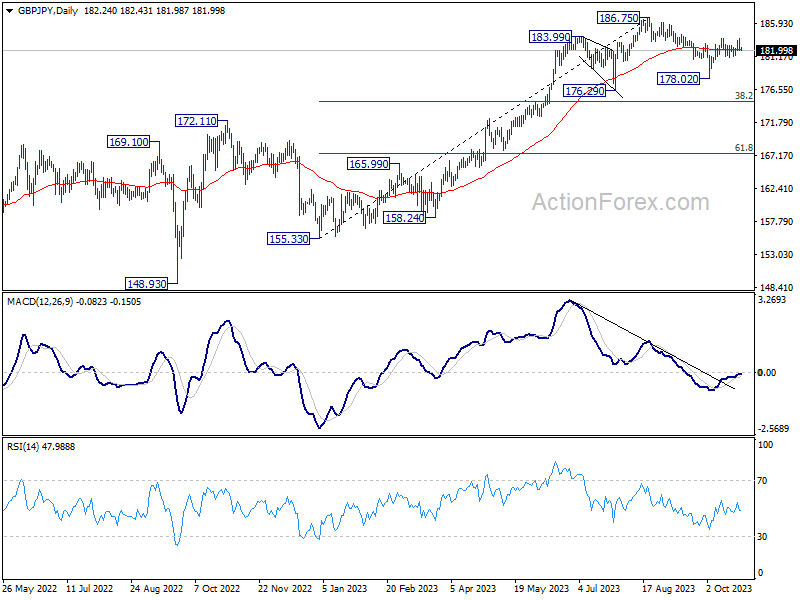Click the 162.410 price axis value
This screenshot has height=600, width=800.
tap(777, 188)
